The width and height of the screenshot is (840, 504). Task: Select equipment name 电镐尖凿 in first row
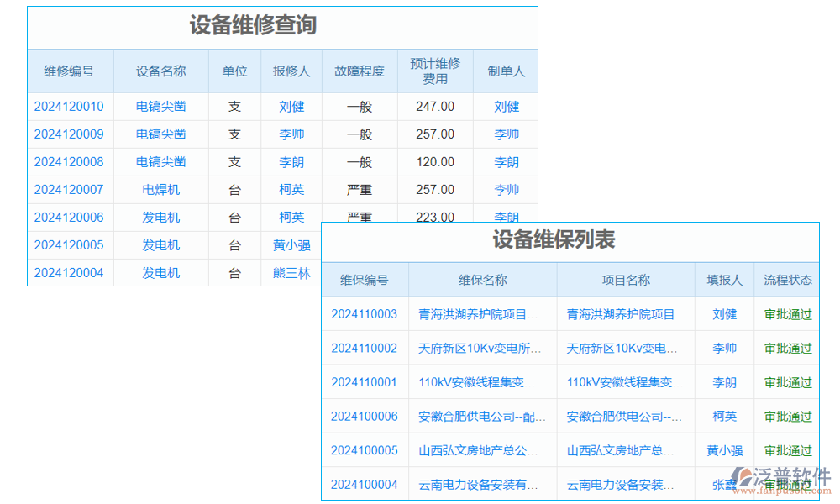click(160, 106)
